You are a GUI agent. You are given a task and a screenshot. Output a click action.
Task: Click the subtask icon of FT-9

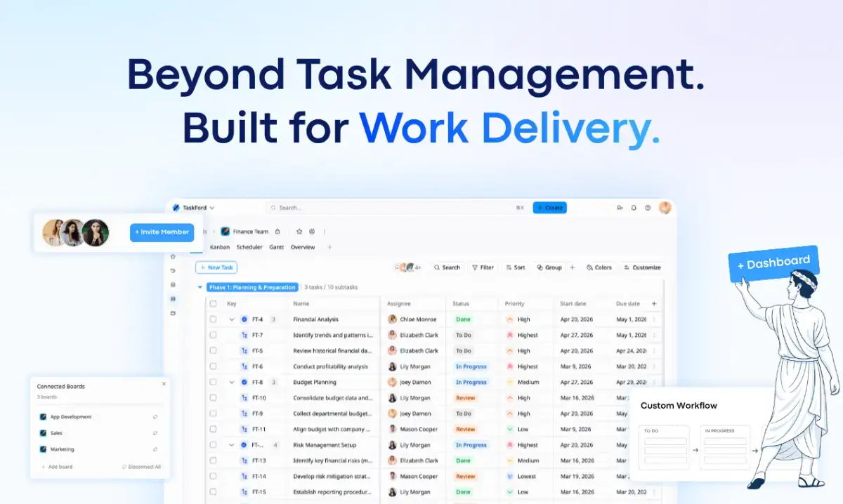[244, 413]
